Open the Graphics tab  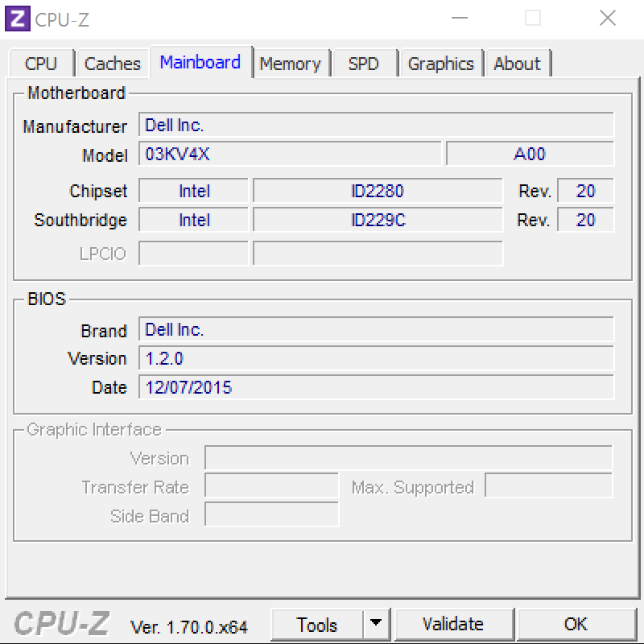440,64
